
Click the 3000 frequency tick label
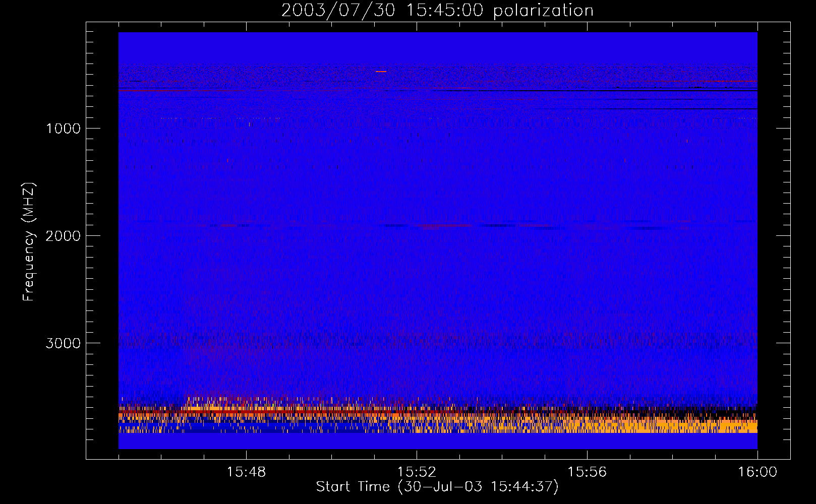coord(63,343)
